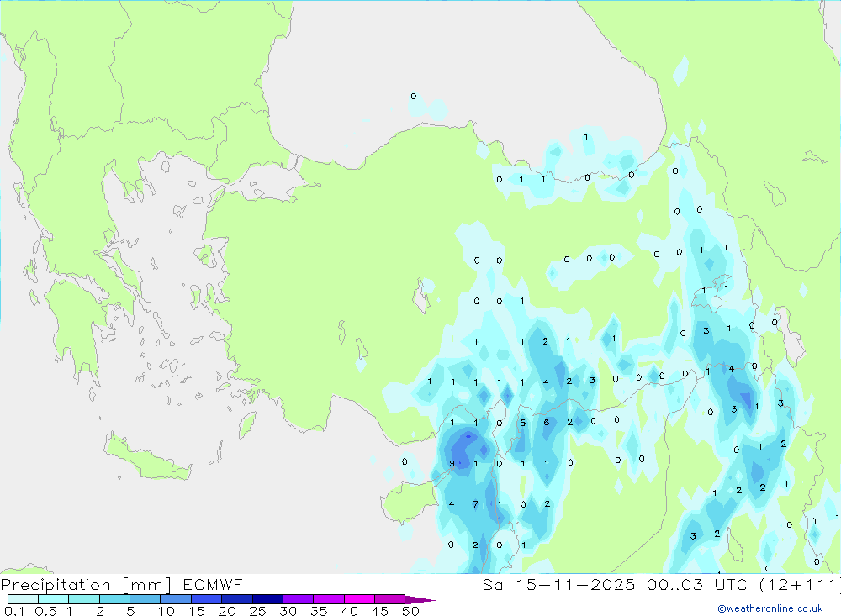Pick the 35–40 mm purple legend segment

point(329,599)
